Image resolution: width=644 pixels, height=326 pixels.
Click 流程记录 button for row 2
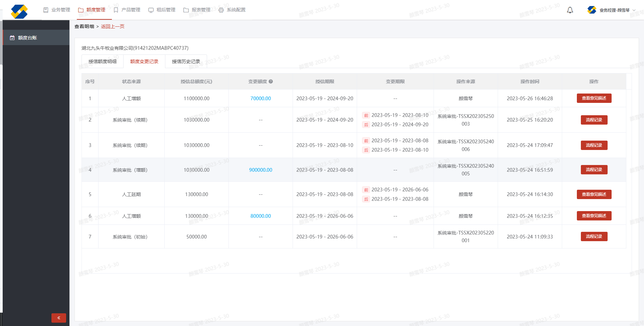(594, 120)
